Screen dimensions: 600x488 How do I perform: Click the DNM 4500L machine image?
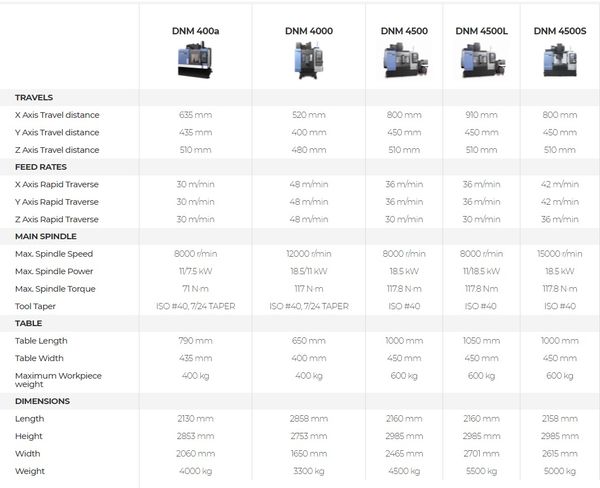pos(481,62)
